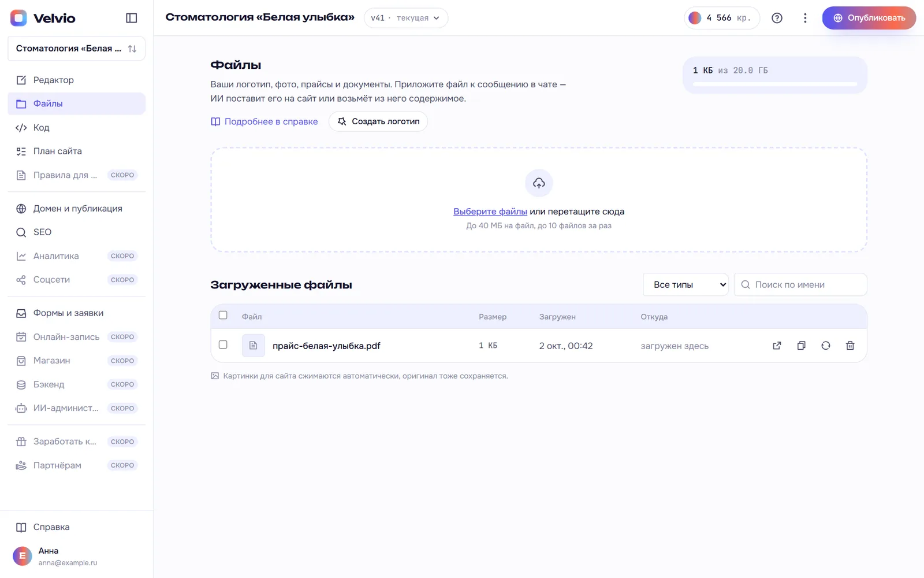The image size is (924, 578).
Task: Open Справка at sidebar bottom
Action: point(76,527)
